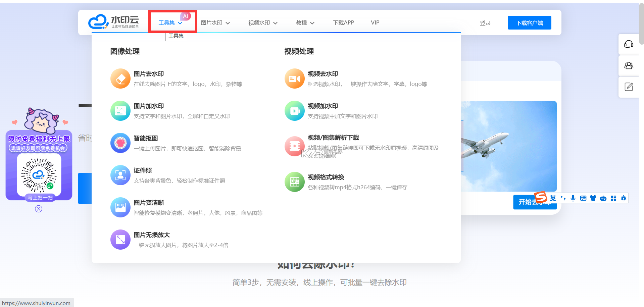Toggle the 英 Chinese/English input mode
The height and width of the screenshot is (307, 644).
click(553, 198)
